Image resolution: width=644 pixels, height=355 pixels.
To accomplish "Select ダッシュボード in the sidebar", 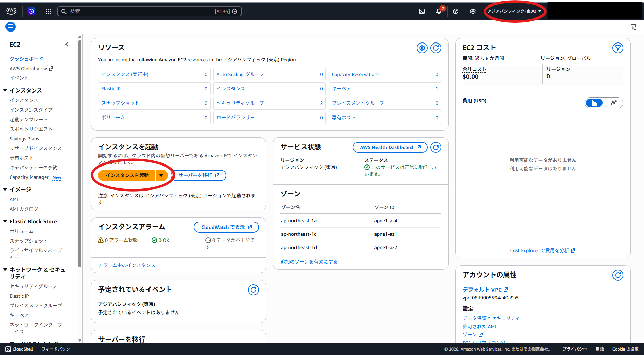I will pos(26,59).
